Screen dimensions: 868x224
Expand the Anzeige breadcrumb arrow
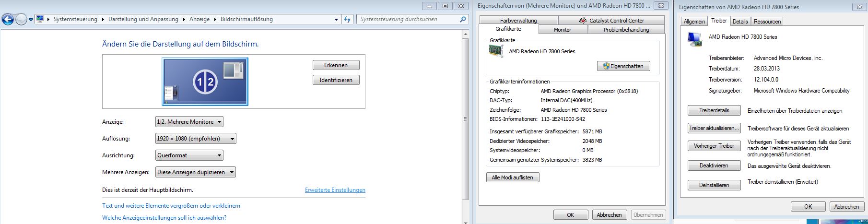(x=214, y=20)
